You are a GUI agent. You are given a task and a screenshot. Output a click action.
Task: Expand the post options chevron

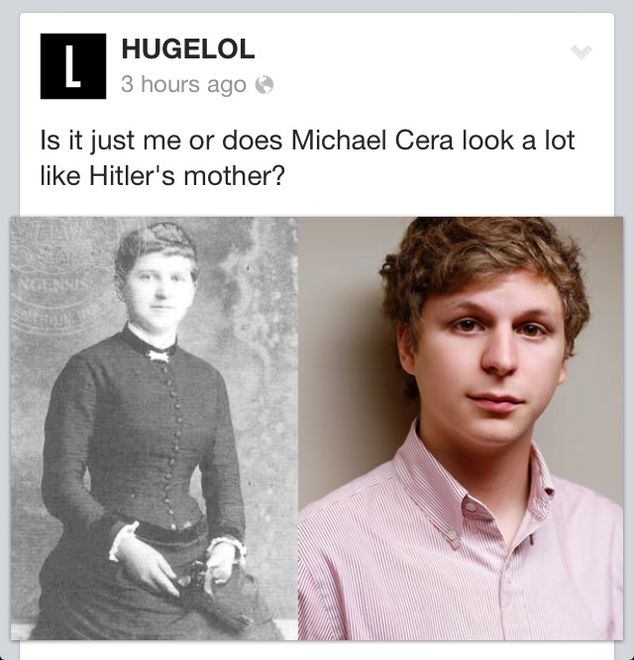click(x=582, y=52)
